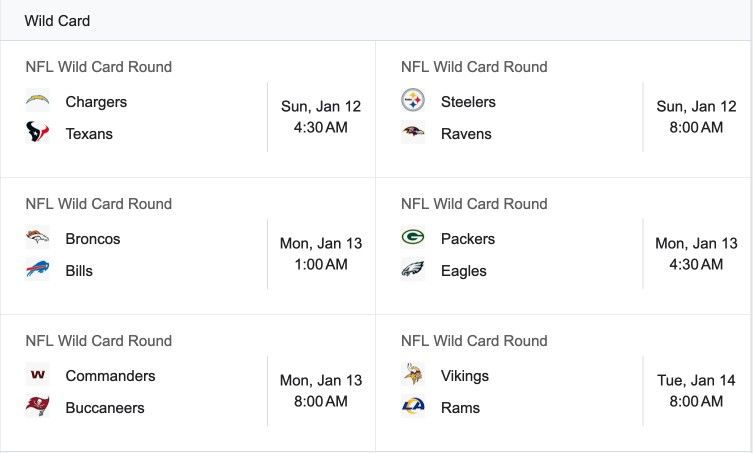Click the Commanders logo icon
The image size is (753, 453).
click(37, 375)
